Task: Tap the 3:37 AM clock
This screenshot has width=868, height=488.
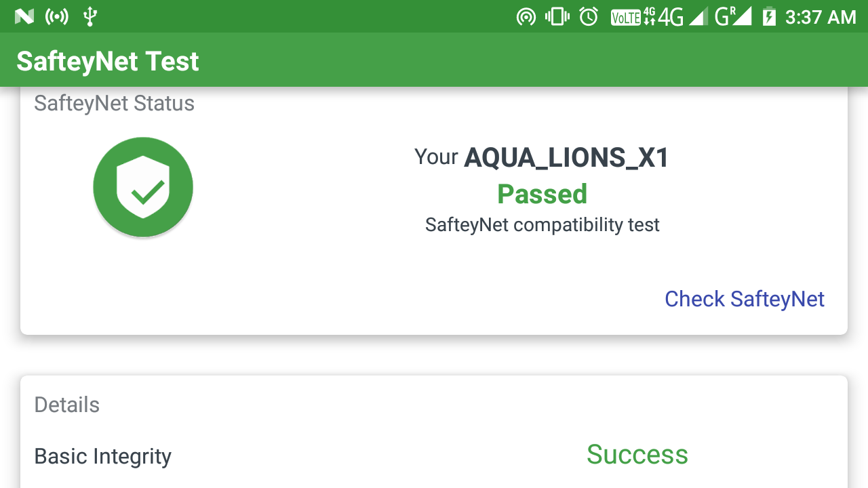Action: 821,17
